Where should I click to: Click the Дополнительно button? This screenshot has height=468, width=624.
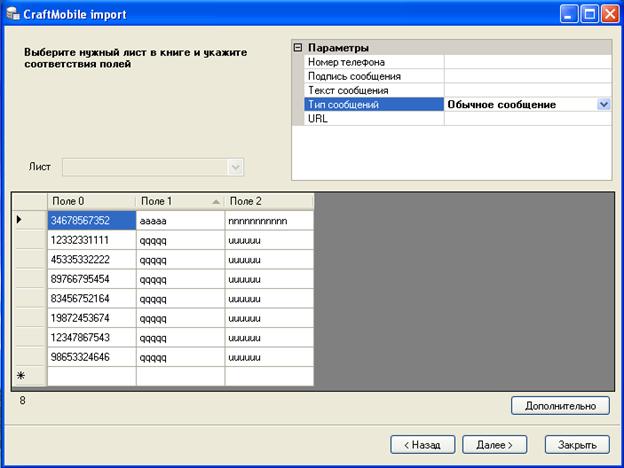tap(560, 406)
